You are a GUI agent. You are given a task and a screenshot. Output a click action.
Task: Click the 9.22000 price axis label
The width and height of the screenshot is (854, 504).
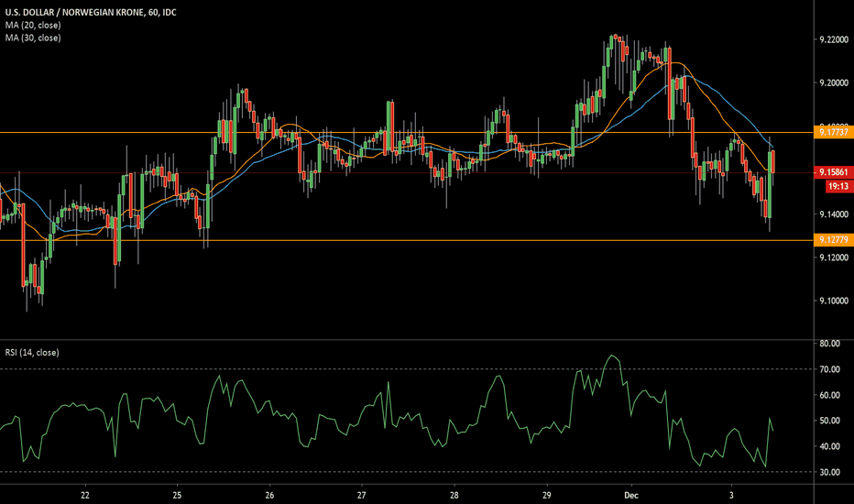tap(834, 39)
